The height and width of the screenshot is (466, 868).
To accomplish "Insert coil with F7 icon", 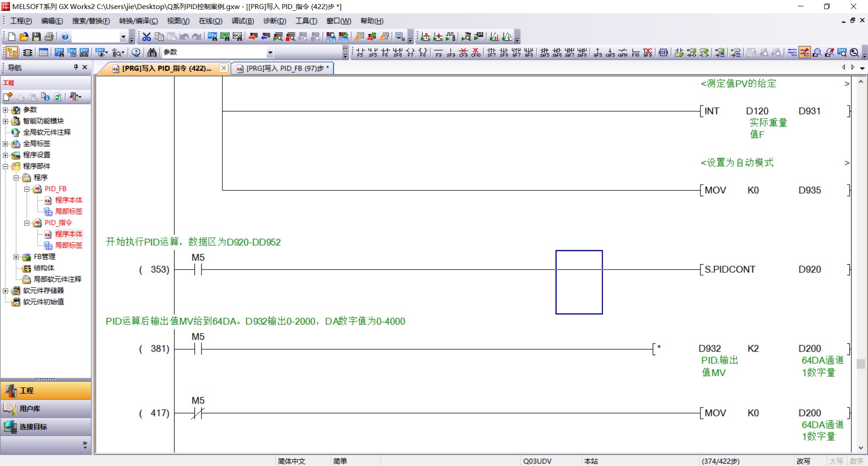I will click(x=410, y=52).
